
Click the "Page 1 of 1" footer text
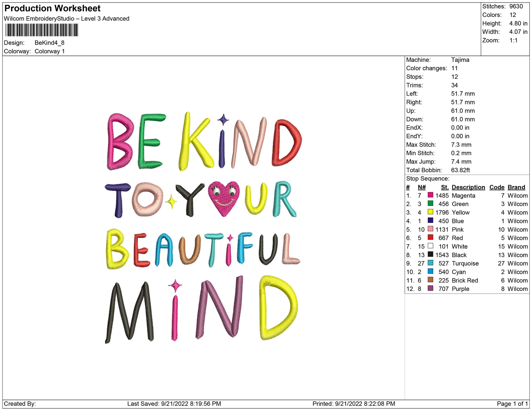click(512, 404)
